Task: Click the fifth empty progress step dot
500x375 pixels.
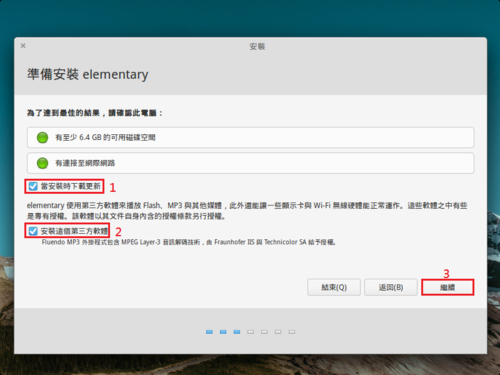Action: click(264, 332)
